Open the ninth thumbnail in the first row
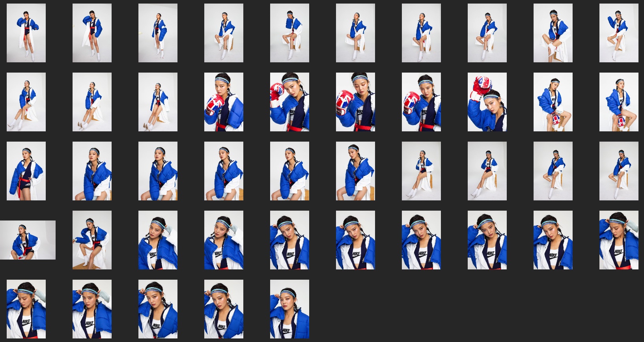This screenshot has width=644, height=342. 553,33
